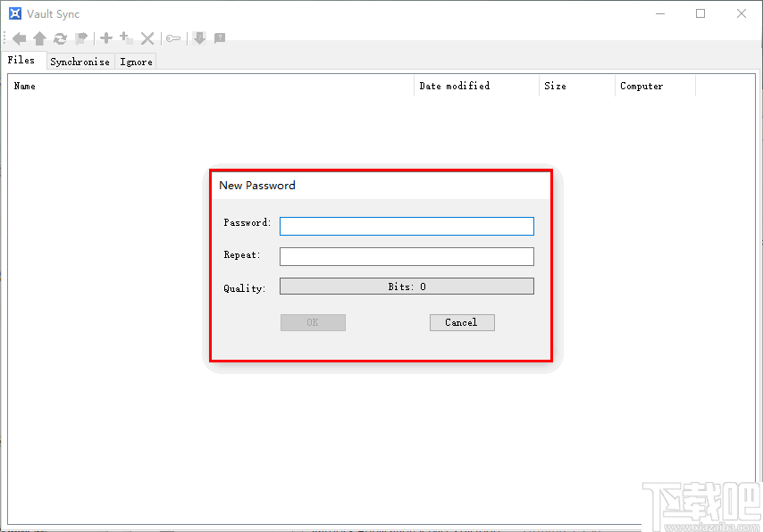This screenshot has height=532, width=763.
Task: Open the Ignore tab
Action: [136, 62]
